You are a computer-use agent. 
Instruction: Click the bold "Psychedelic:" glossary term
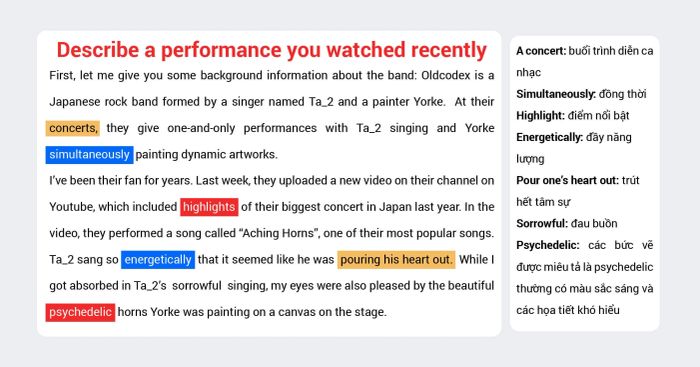pos(548,245)
